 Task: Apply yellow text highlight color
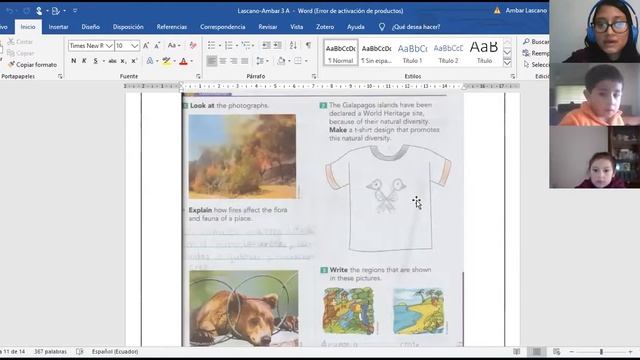(x=166, y=61)
